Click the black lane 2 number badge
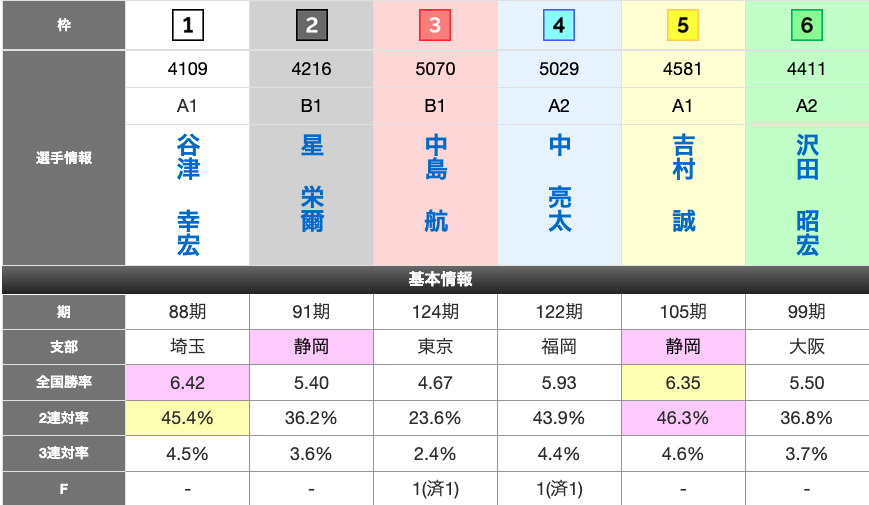The width and height of the screenshot is (869, 505). [311, 26]
